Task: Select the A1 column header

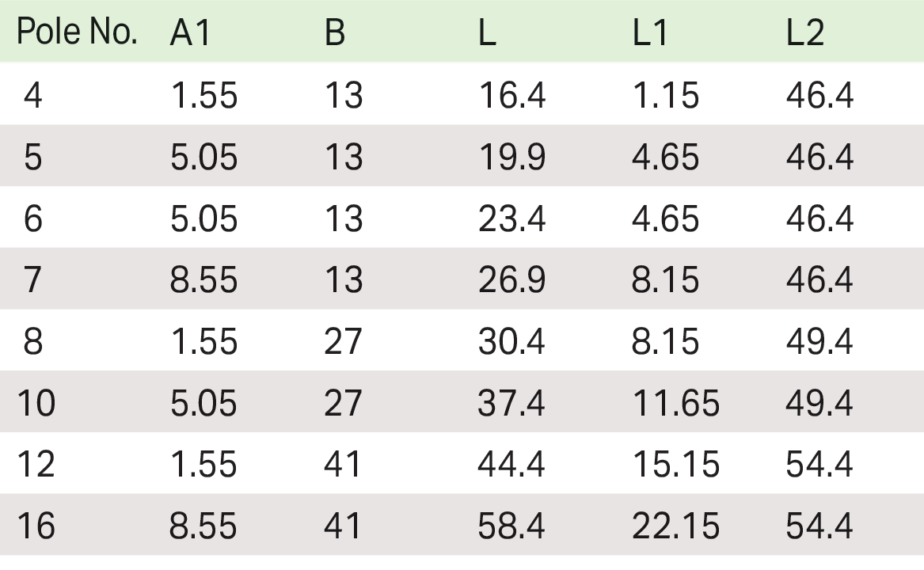Action: (190, 34)
